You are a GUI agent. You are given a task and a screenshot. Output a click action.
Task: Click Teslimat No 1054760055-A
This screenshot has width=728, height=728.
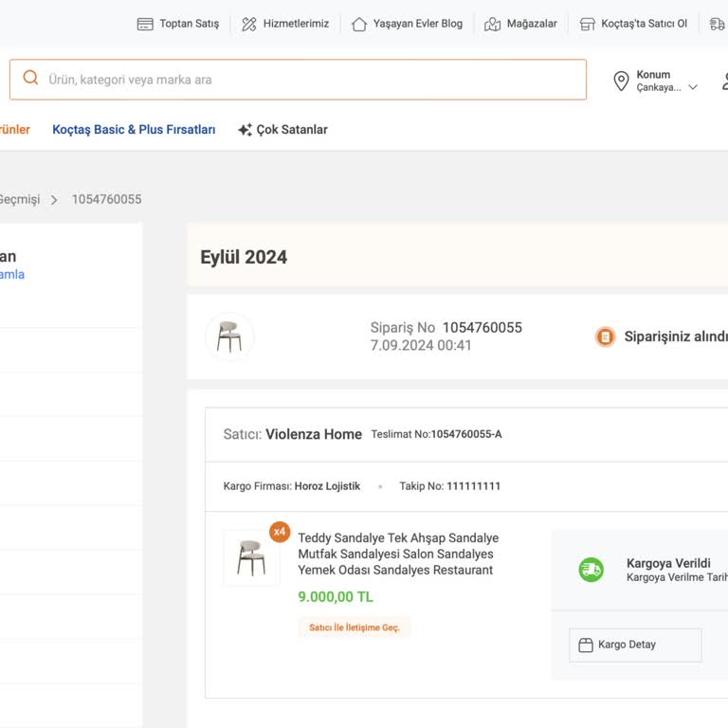coord(436,434)
